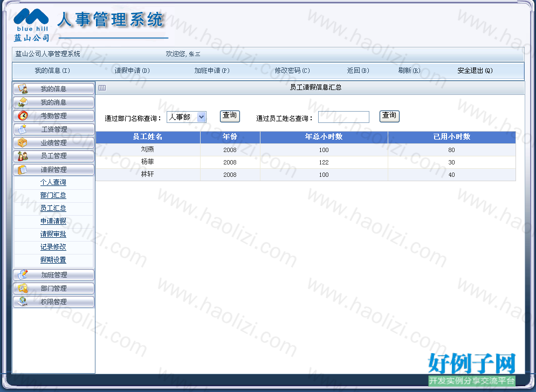Screen dimensions: 536x392
Task: Click the 考勤管理 clock icon
Action: (x=23, y=115)
